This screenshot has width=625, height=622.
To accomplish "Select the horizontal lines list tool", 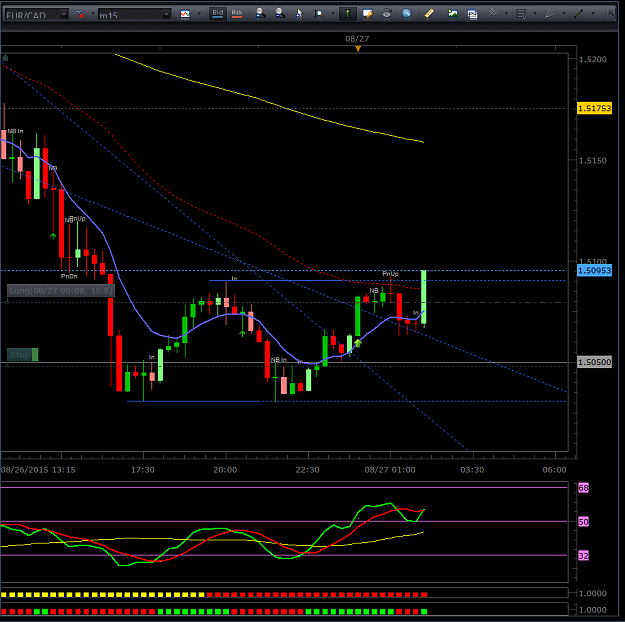I will pos(521,14).
